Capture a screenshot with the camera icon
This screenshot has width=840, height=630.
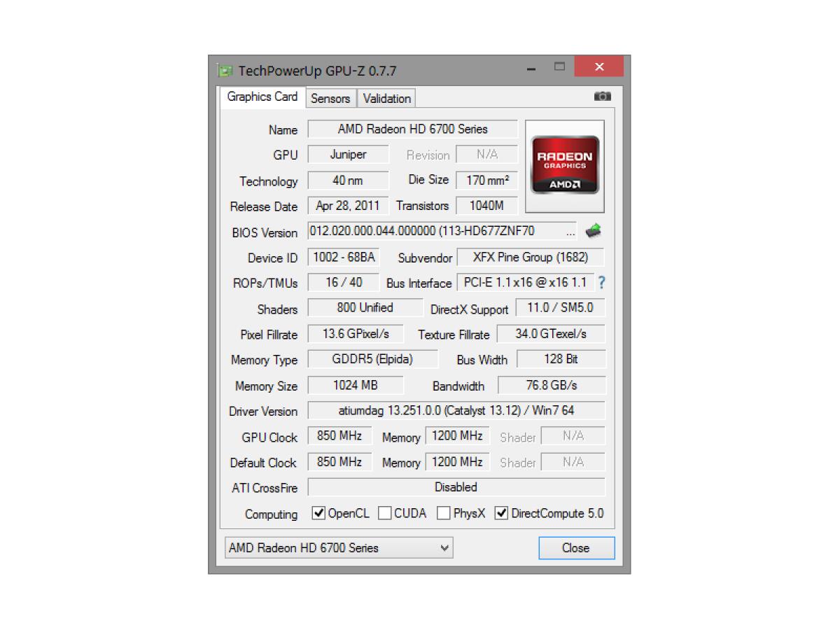(x=602, y=97)
